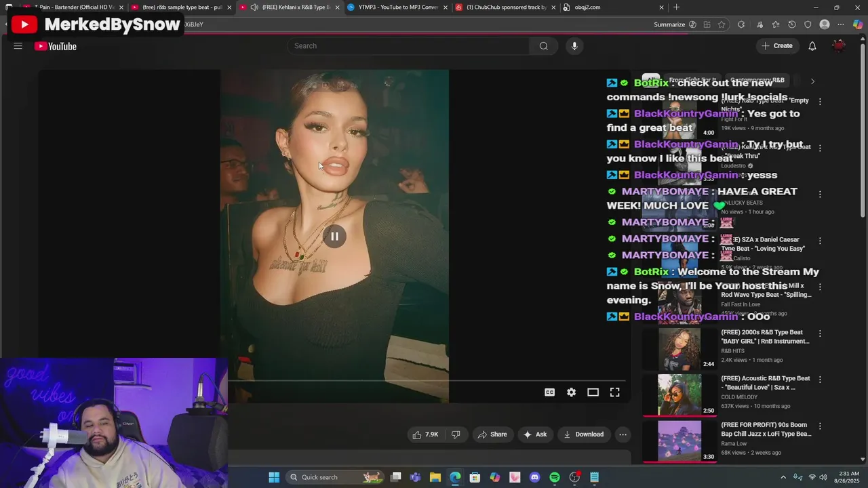Screen dimensions: 868x488
Task: Download the video
Action: tap(584, 434)
